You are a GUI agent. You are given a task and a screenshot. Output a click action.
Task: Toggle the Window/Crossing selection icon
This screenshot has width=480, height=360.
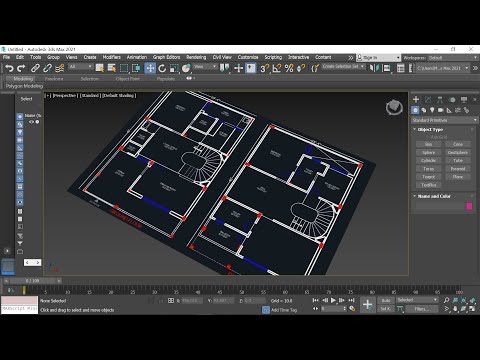[x=136, y=68]
